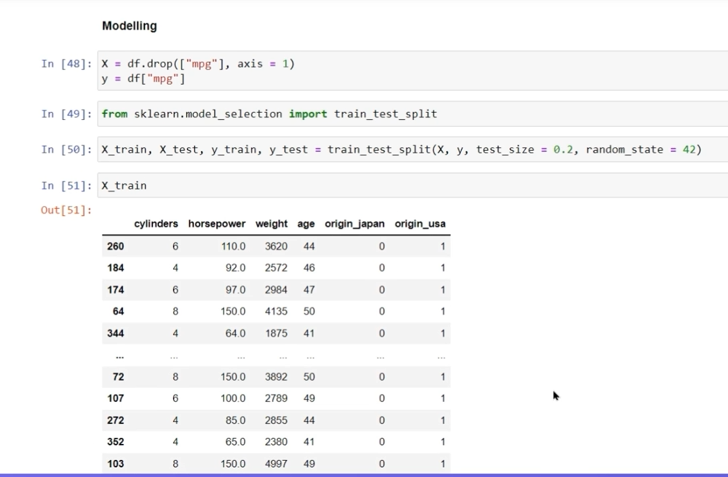Click the In [50] cell prompt
Image resolution: width=728 pixels, height=477 pixels.
[x=66, y=150]
